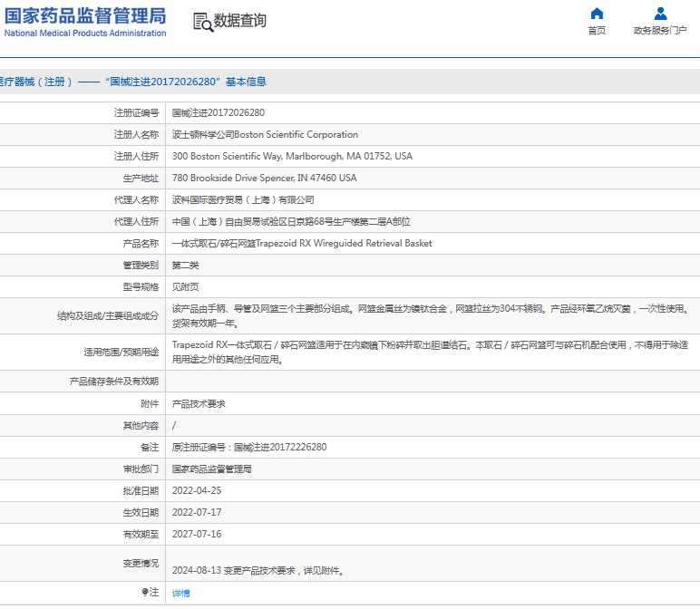Select registration number 国械注进20172026280 value
Viewport: 700px width, 609px height.
click(x=219, y=113)
